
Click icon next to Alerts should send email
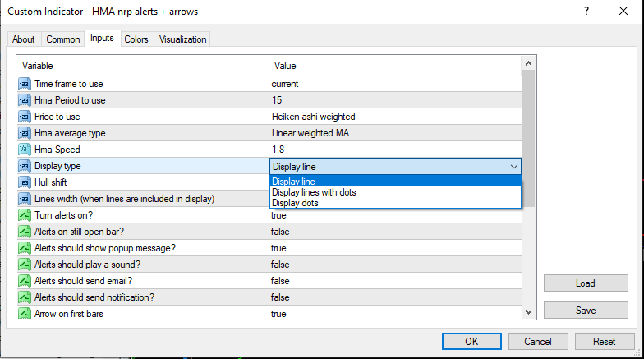pyautogui.click(x=24, y=281)
